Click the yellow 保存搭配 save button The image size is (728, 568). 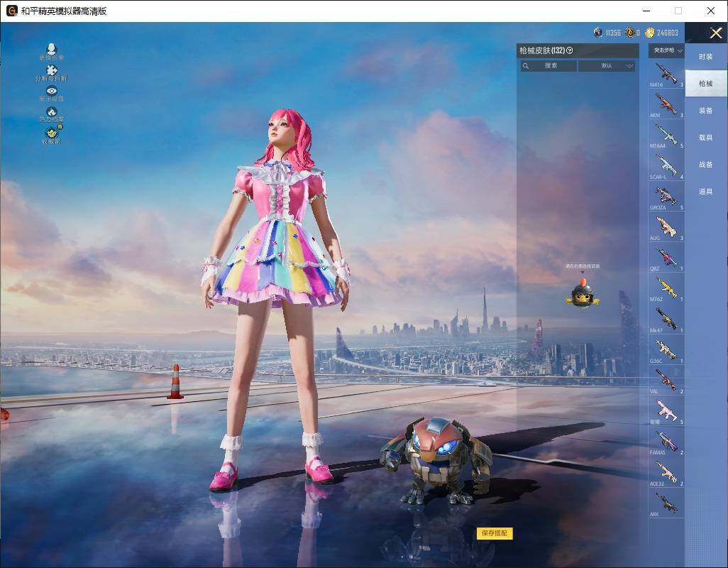pyautogui.click(x=495, y=533)
